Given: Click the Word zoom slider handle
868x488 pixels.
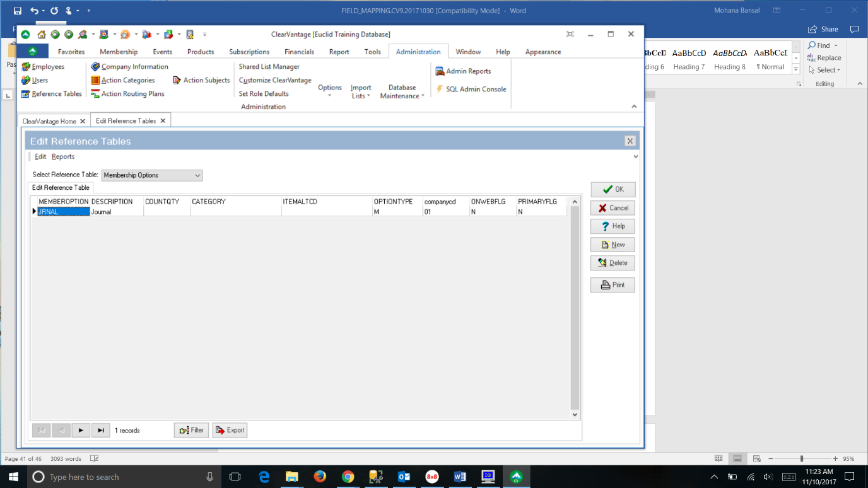Looking at the screenshot, I should click(x=802, y=458).
